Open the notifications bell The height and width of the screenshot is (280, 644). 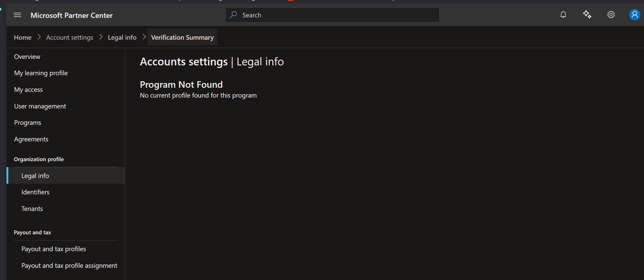coord(563,15)
